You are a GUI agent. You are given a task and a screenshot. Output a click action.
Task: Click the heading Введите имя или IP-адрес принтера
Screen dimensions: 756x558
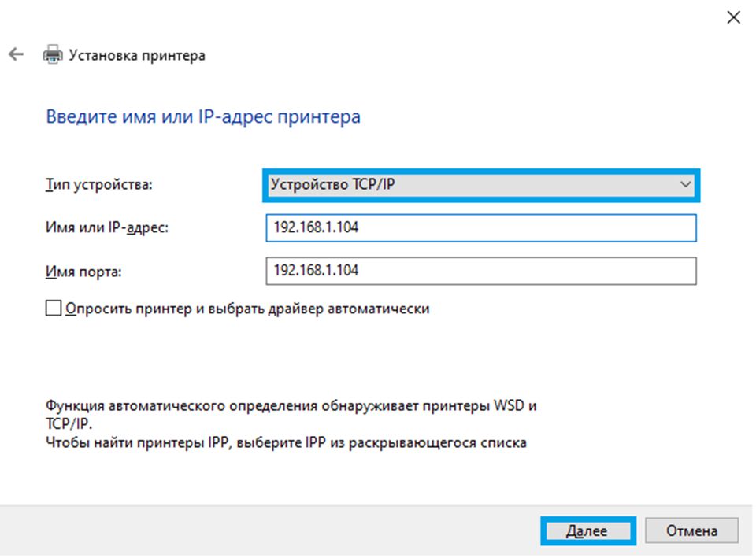point(203,117)
